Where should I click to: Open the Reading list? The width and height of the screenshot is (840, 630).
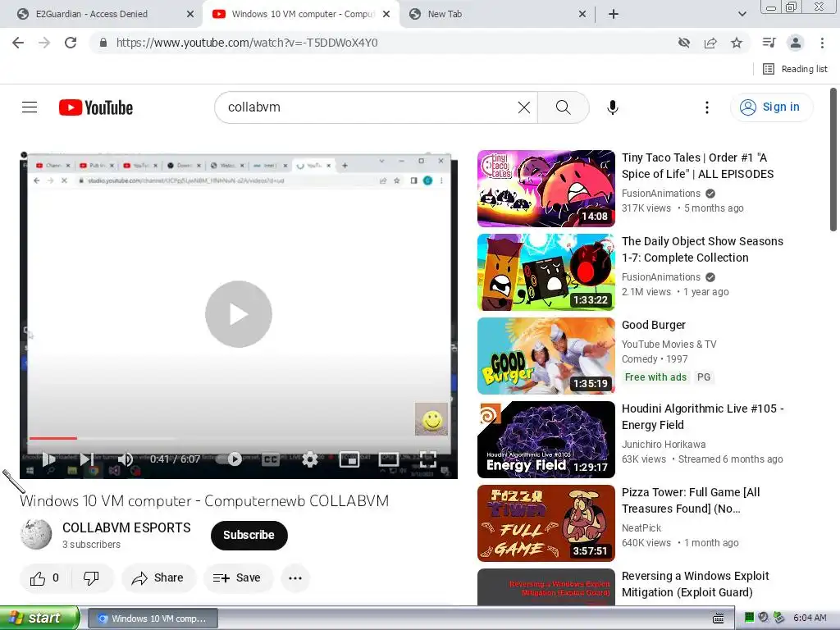[795, 69]
